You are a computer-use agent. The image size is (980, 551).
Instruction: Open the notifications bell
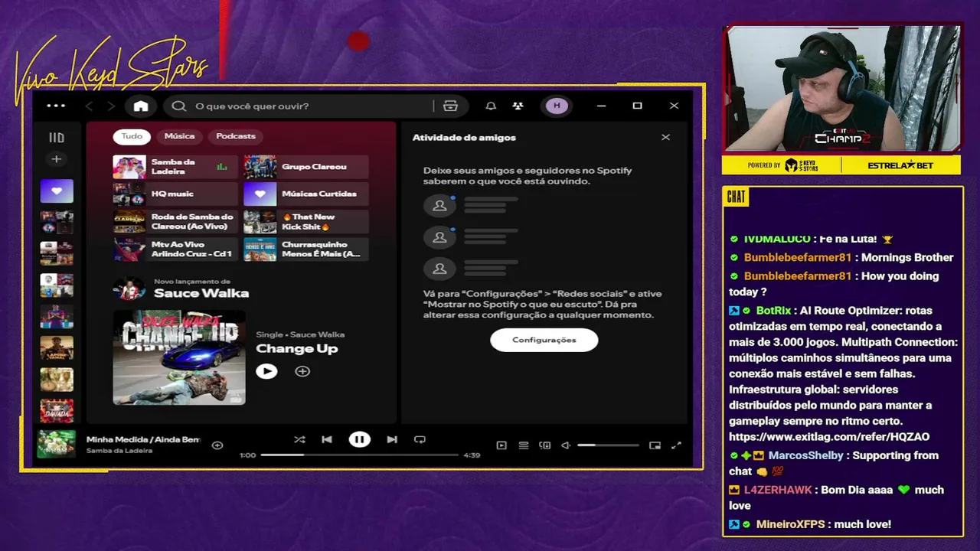pyautogui.click(x=491, y=106)
